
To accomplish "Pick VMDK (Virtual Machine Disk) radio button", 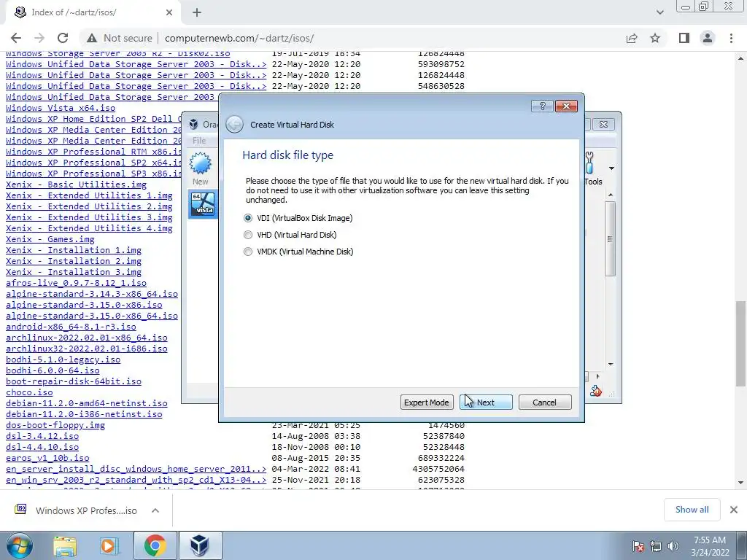I will point(248,252).
